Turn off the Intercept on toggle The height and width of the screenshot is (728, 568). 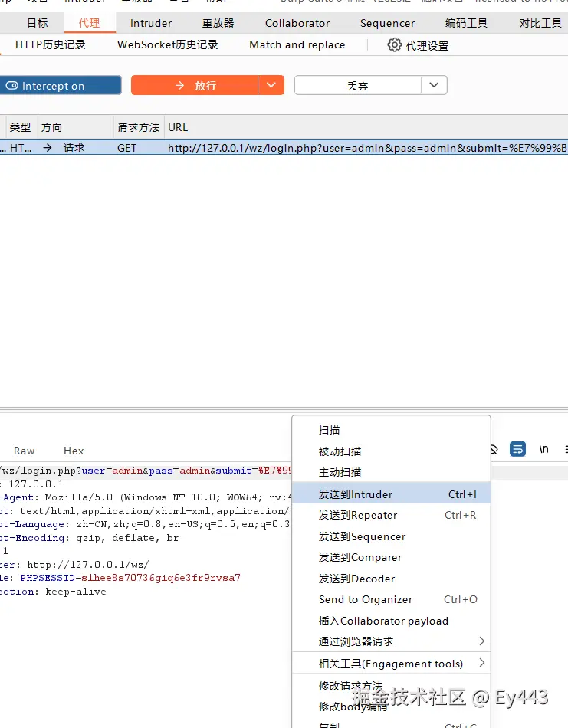click(61, 85)
